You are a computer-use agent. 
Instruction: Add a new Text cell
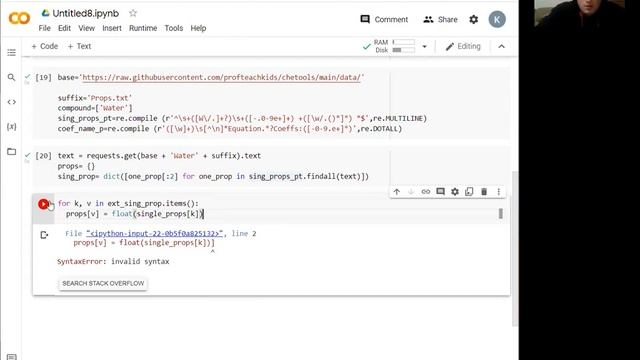pyautogui.click(x=80, y=46)
